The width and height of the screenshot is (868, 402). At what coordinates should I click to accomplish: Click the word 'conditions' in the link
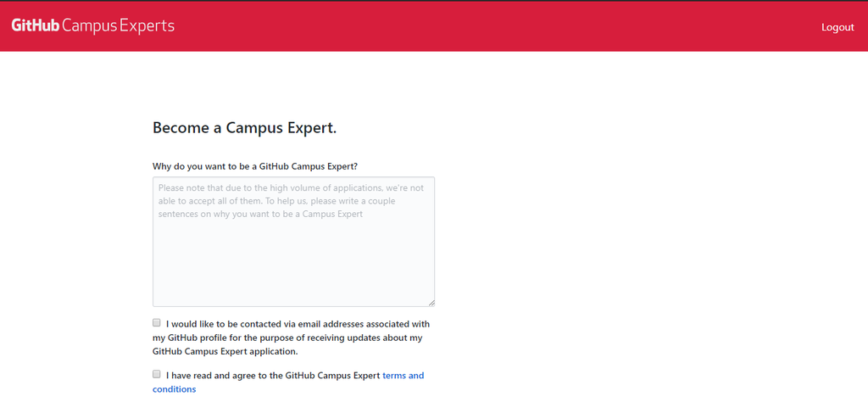[x=174, y=389]
